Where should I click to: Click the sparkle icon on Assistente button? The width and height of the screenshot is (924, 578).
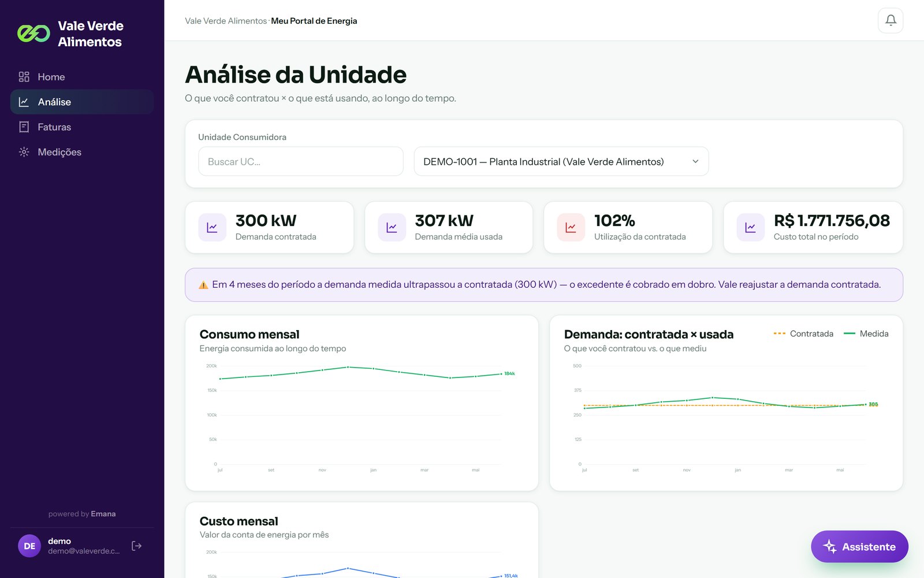830,546
